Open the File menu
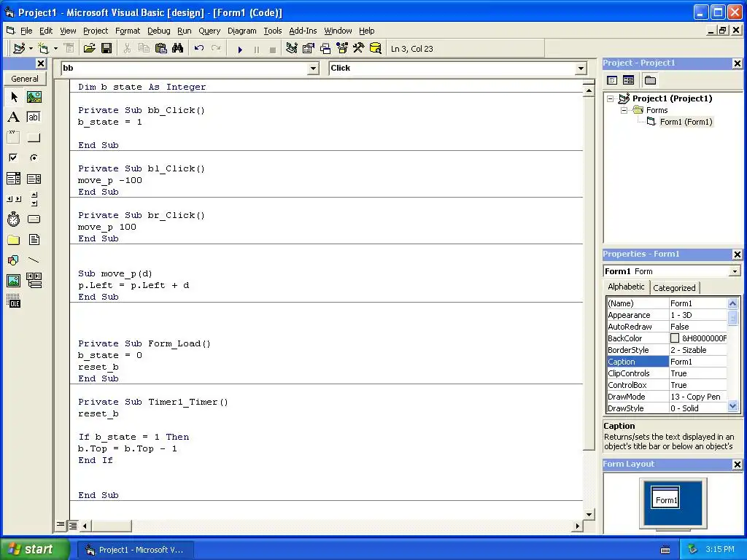 point(26,31)
